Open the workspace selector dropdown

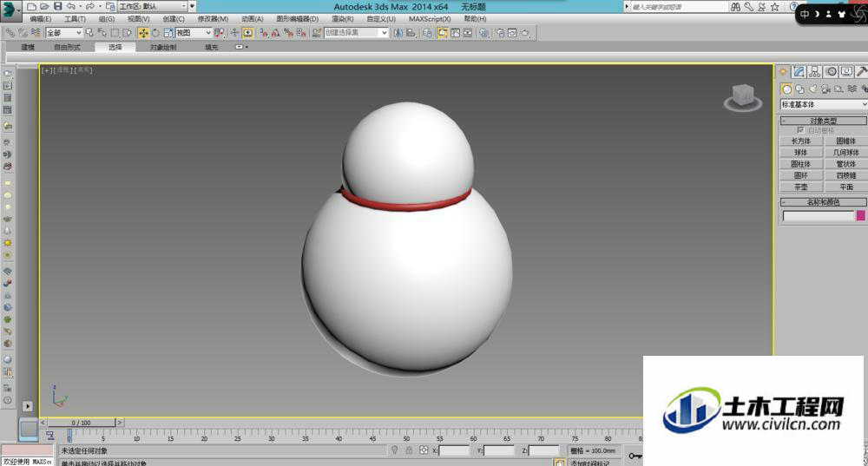(153, 7)
